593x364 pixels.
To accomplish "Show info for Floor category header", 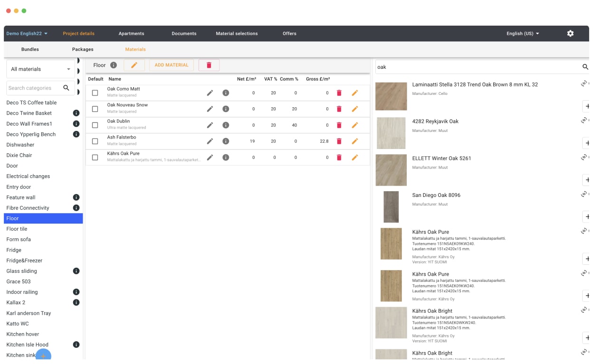I will [114, 65].
